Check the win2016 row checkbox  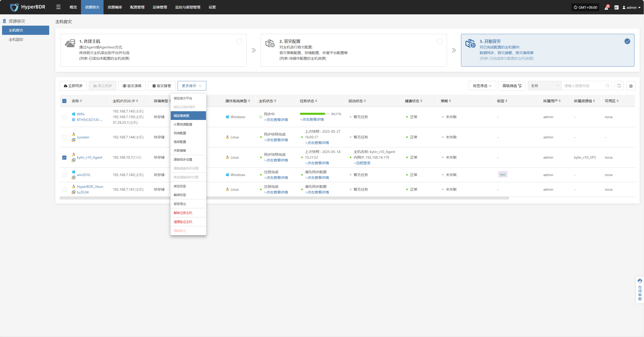64,175
